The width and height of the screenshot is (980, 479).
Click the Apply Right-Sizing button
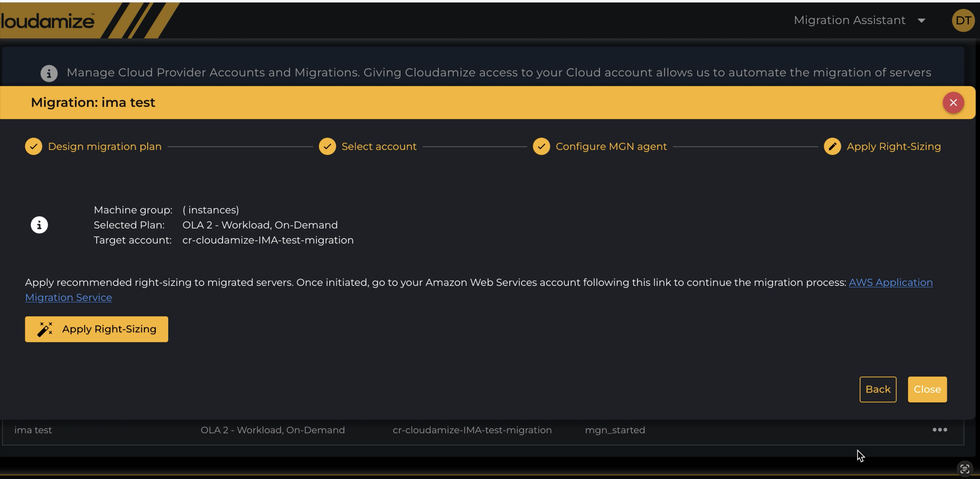97,329
